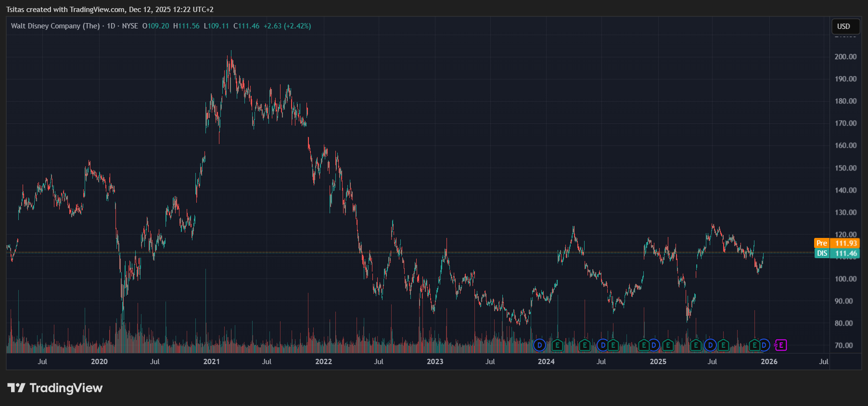868x406 pixels.
Task: Click the 2022 label on time axis
Action: pyautogui.click(x=323, y=362)
